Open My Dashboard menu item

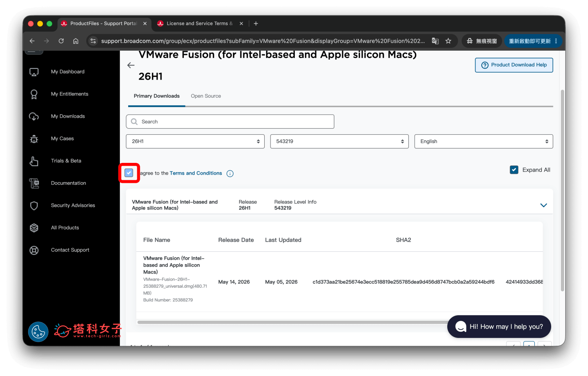pos(68,72)
